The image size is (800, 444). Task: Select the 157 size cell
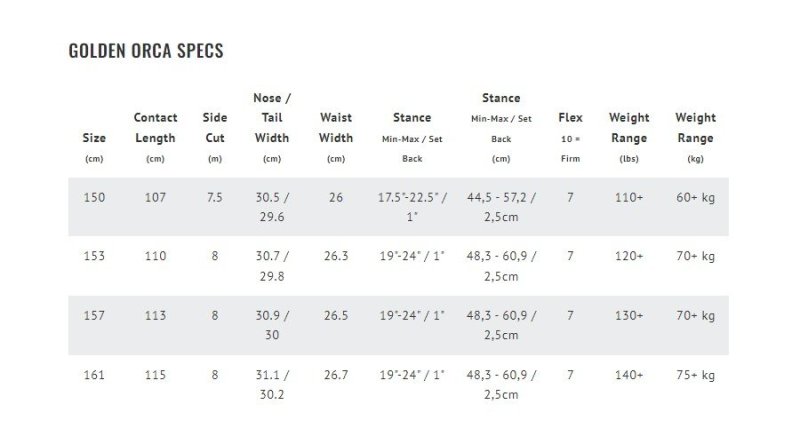click(93, 315)
